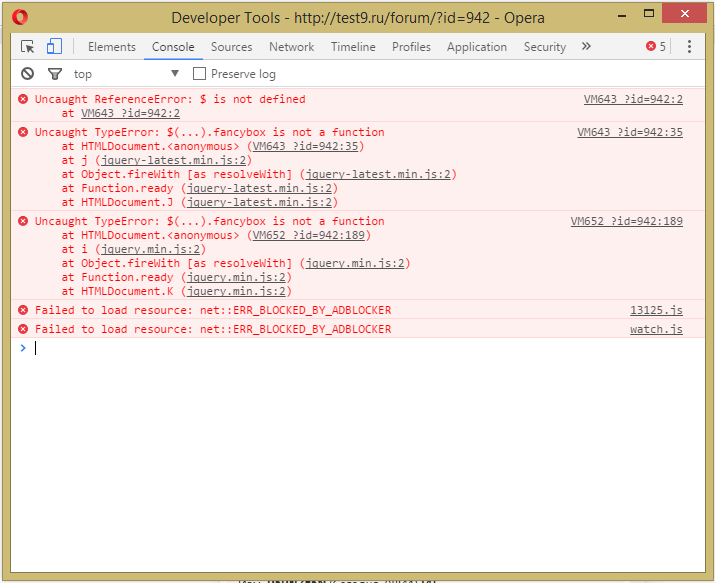Screen dimensions: 715x583
Task: Open the Security tab
Action: [544, 47]
